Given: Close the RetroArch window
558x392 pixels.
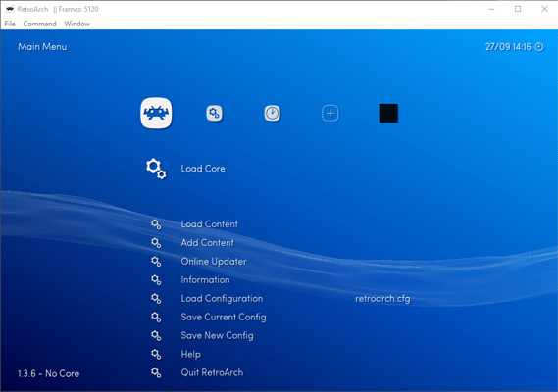Looking at the screenshot, I should [544, 9].
